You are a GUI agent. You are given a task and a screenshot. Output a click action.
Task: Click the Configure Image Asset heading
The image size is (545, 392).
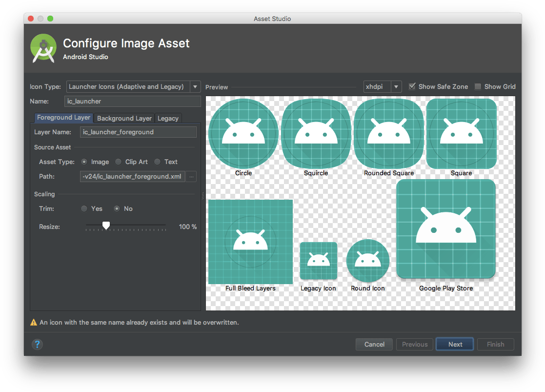[x=126, y=43]
